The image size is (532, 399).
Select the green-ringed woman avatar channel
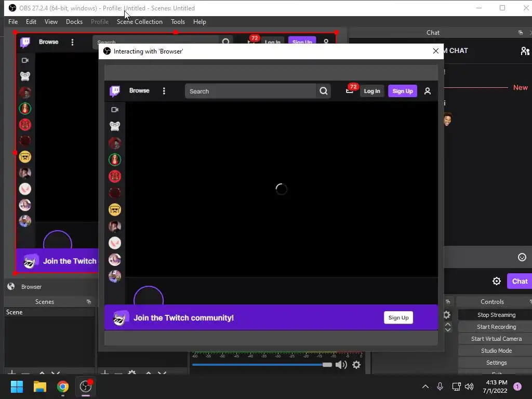(115, 159)
